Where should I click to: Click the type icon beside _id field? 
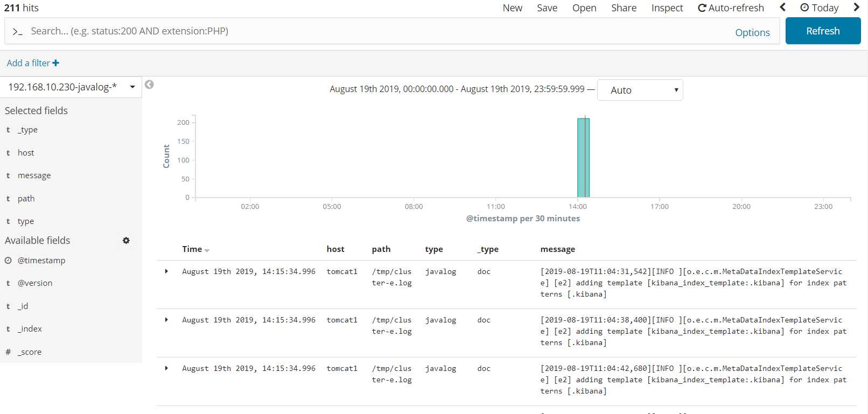[8, 306]
